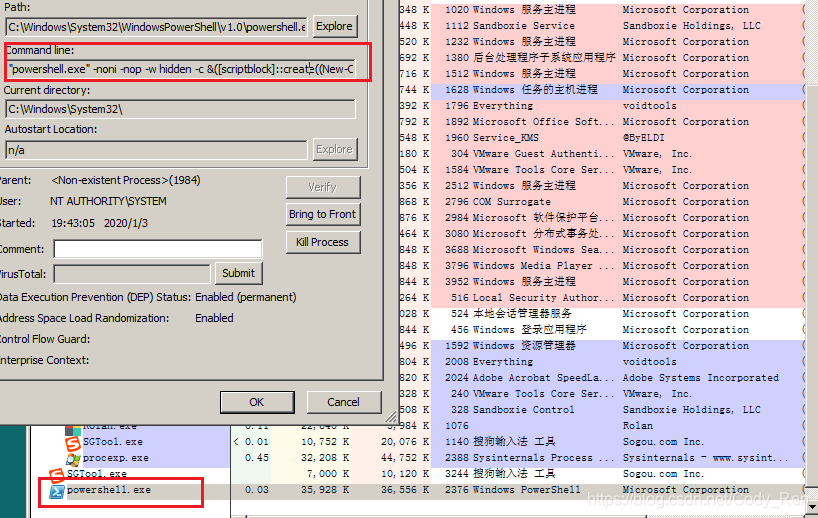818x518 pixels.
Task: Select the 1112 Sandboxie Service row
Action: 602,26
